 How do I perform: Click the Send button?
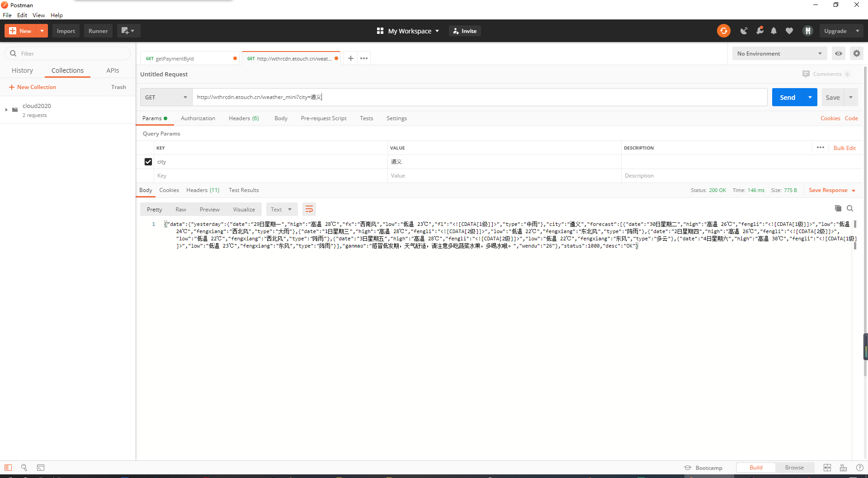click(x=788, y=97)
